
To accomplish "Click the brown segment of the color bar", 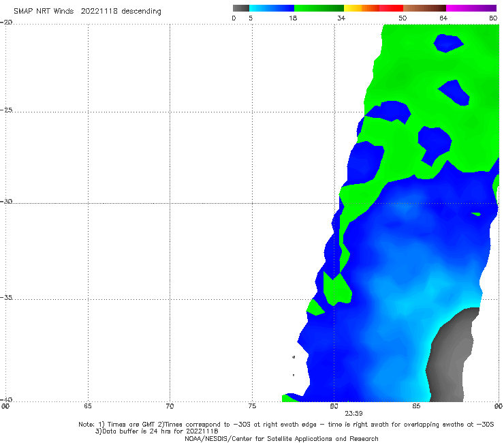I will coord(424,8).
